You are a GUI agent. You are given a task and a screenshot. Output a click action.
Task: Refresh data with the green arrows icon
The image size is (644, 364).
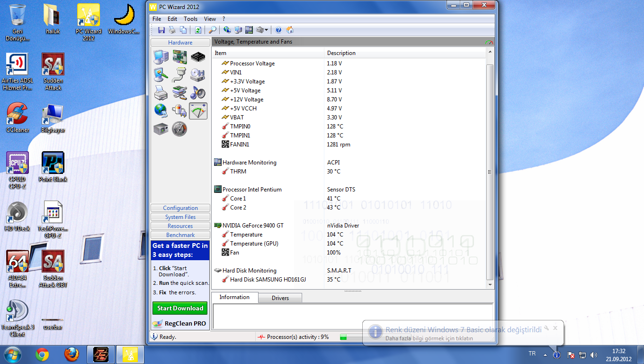(198, 30)
